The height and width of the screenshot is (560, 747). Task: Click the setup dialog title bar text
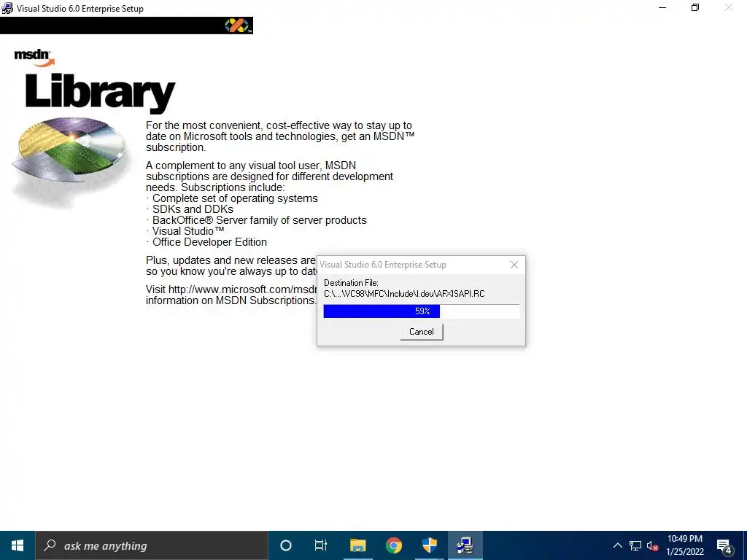(382, 265)
